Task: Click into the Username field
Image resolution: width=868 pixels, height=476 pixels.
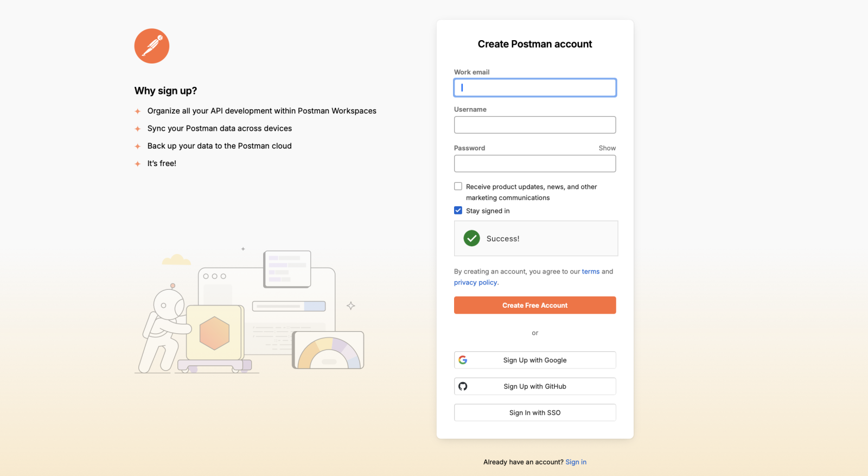Action: point(535,125)
